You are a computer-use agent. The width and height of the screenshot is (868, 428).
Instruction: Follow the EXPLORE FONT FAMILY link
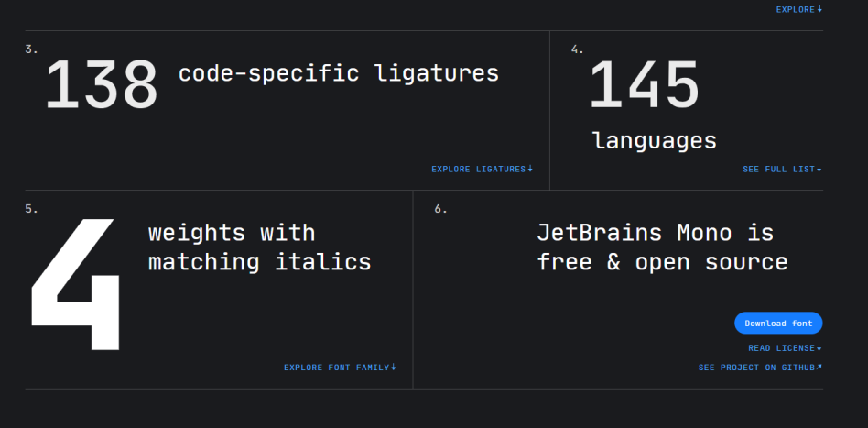click(x=340, y=367)
